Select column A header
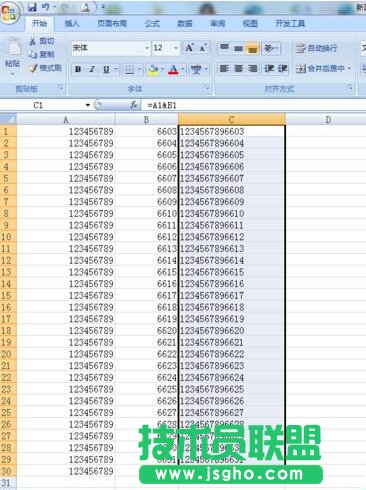 pyautogui.click(x=66, y=119)
